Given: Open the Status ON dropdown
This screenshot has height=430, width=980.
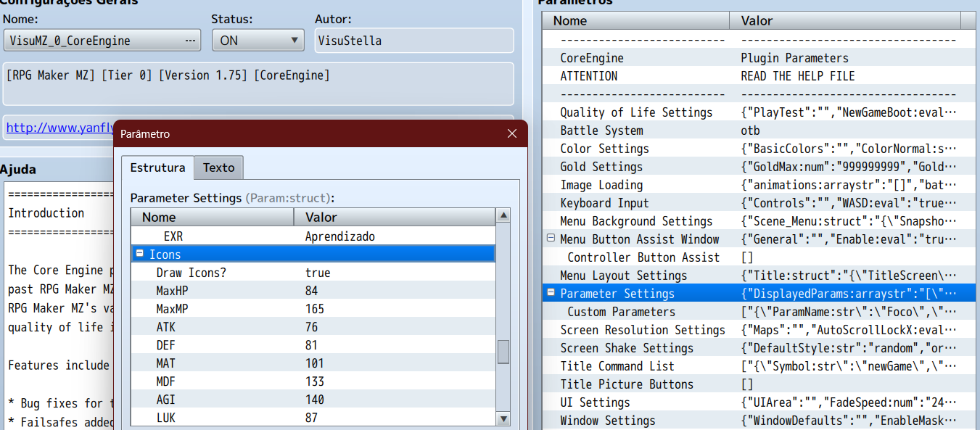Looking at the screenshot, I should (x=258, y=41).
